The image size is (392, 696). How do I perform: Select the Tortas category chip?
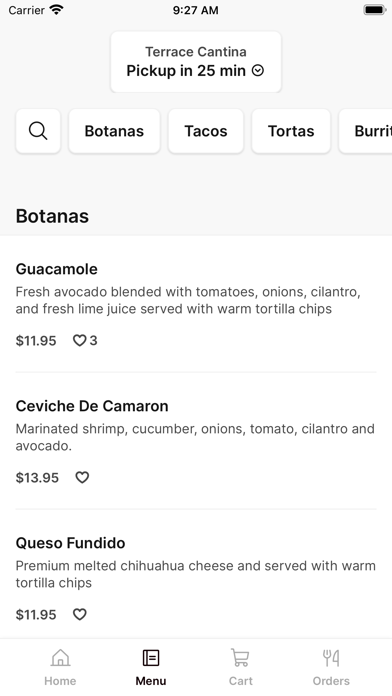point(291,131)
